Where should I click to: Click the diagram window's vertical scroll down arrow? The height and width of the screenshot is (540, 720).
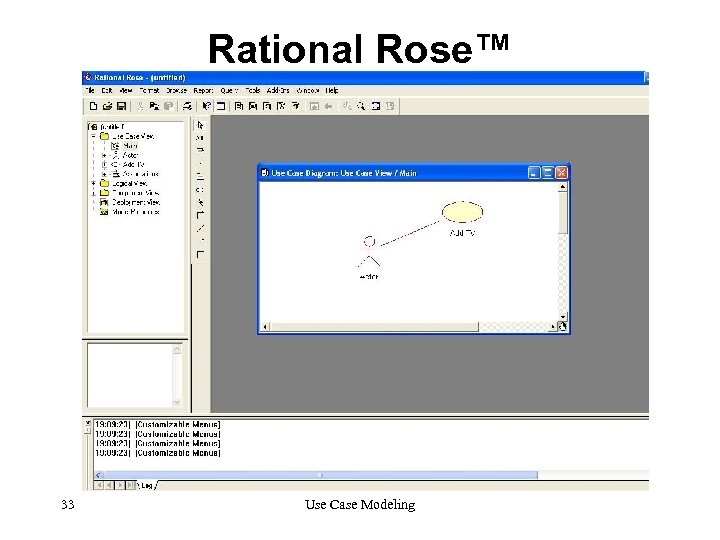pyautogui.click(x=562, y=317)
